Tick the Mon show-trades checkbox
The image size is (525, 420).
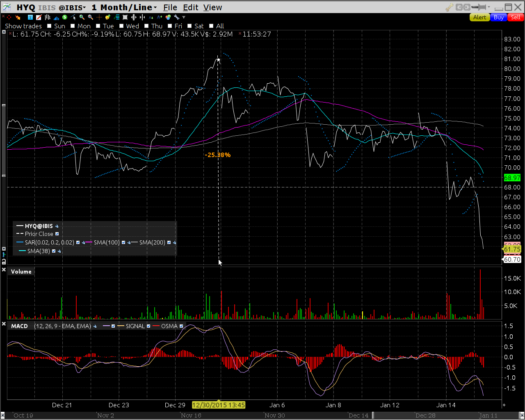point(73,26)
